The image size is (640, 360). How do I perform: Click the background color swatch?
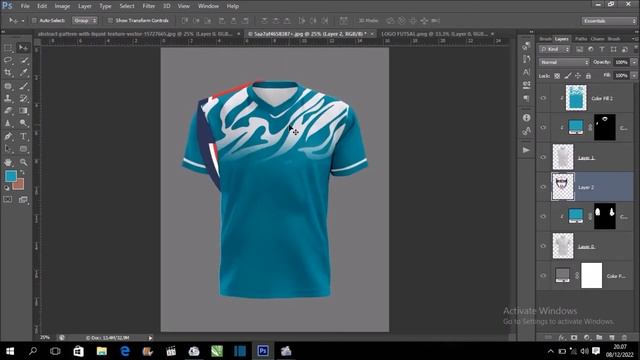click(x=20, y=186)
